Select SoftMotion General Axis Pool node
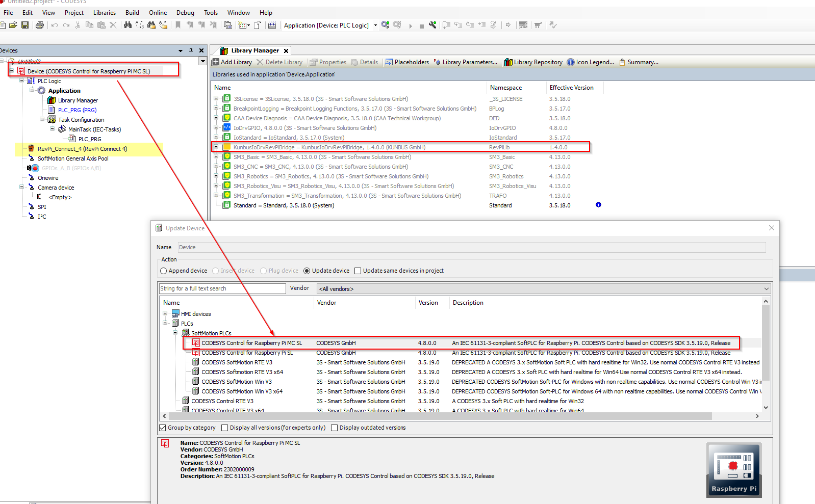This screenshot has height=504, width=815. click(x=73, y=158)
